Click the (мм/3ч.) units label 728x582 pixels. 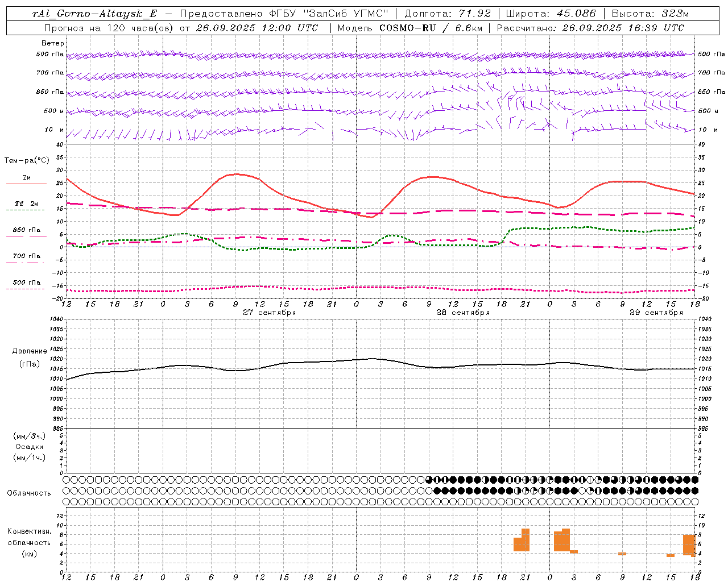[30, 436]
